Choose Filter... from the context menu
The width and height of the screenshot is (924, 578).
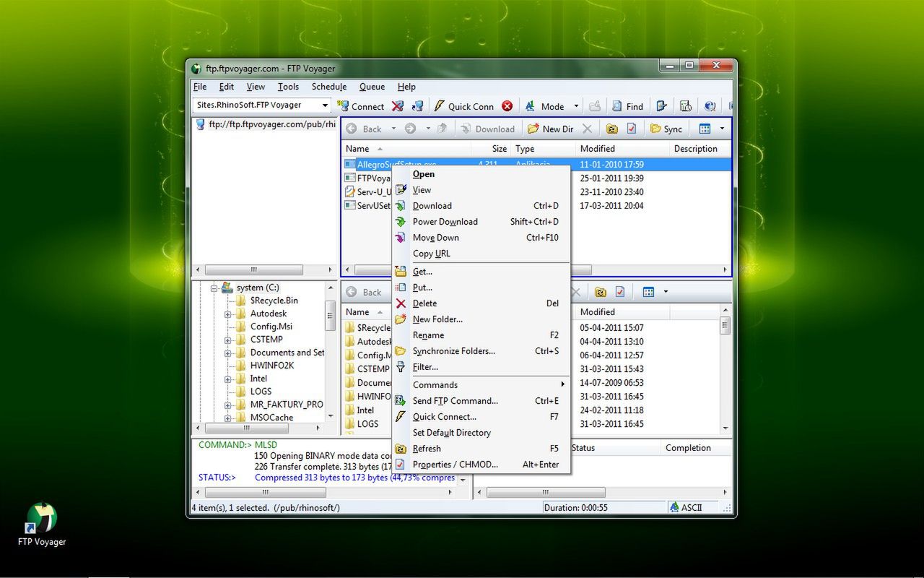pos(481,367)
